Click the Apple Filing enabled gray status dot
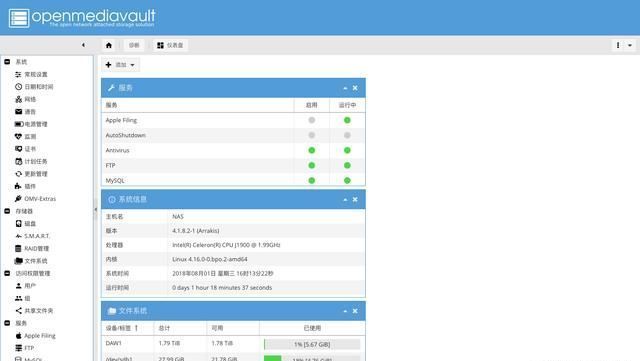 312,120
